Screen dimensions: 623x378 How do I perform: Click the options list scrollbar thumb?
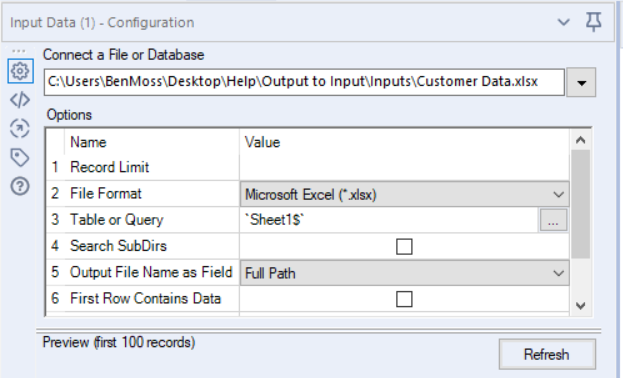pyautogui.click(x=580, y=204)
